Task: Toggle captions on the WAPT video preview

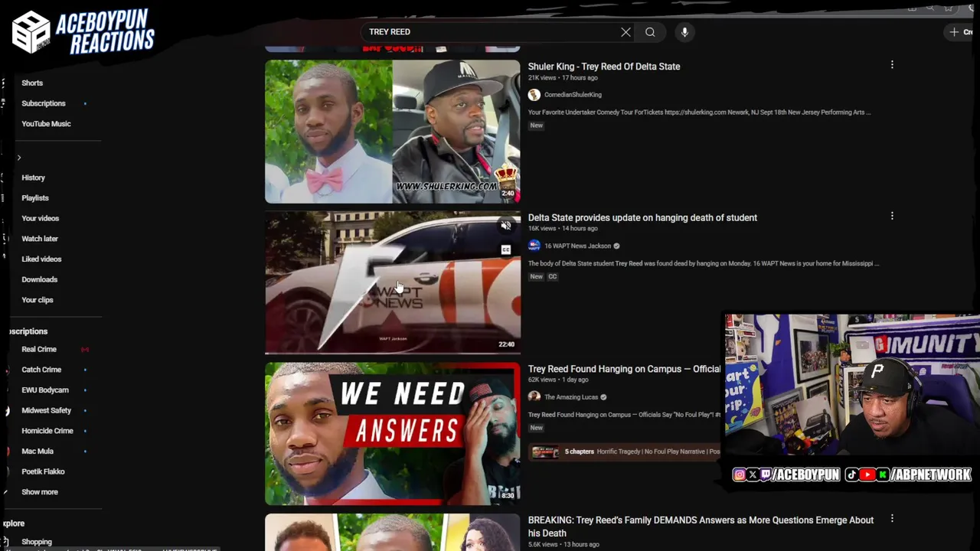Action: [506, 249]
